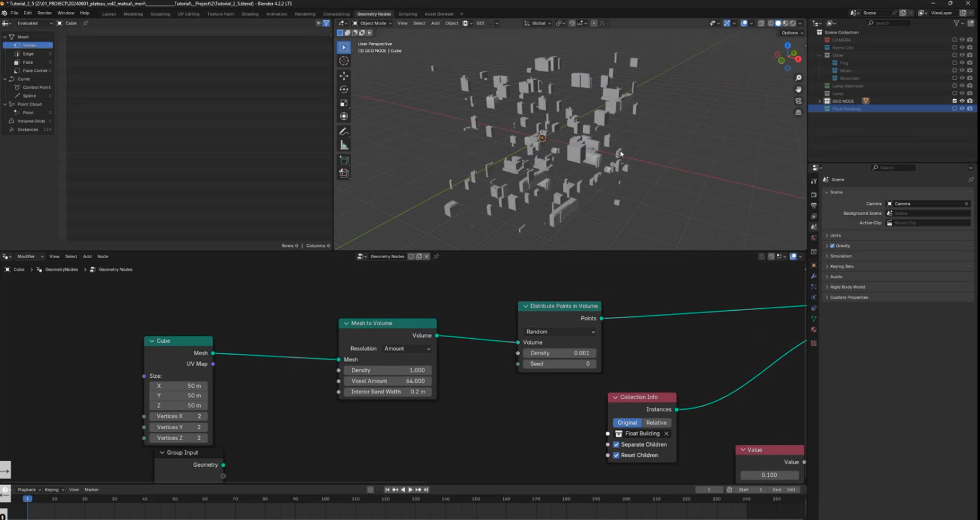Disable GEO NODE render camera icon
Image resolution: width=980 pixels, height=520 pixels.
pyautogui.click(x=970, y=101)
